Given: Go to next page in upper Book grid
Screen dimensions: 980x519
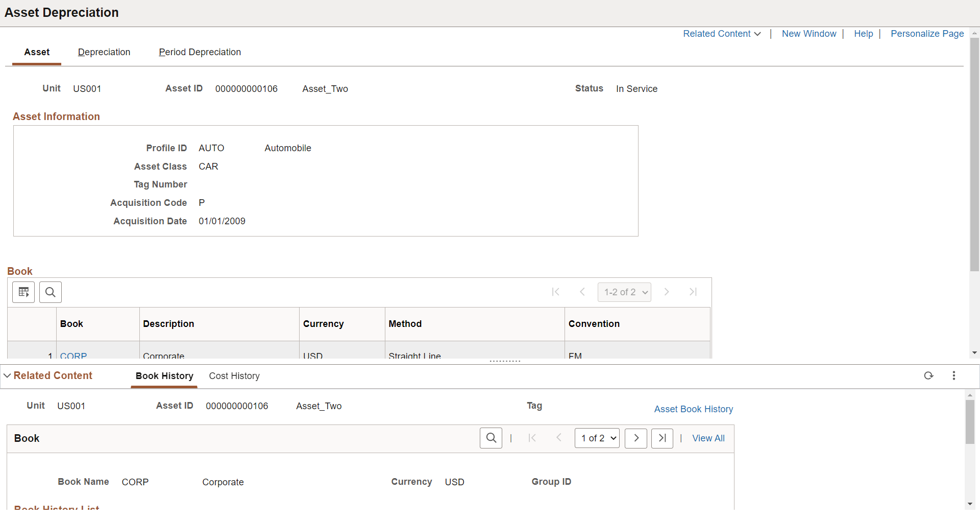Looking at the screenshot, I should [x=667, y=292].
